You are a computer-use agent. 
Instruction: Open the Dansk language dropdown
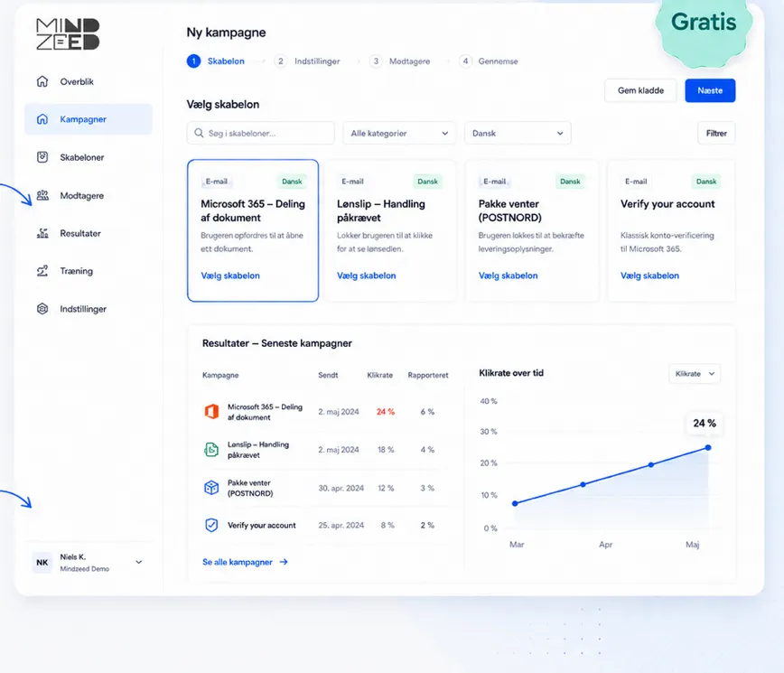(518, 133)
